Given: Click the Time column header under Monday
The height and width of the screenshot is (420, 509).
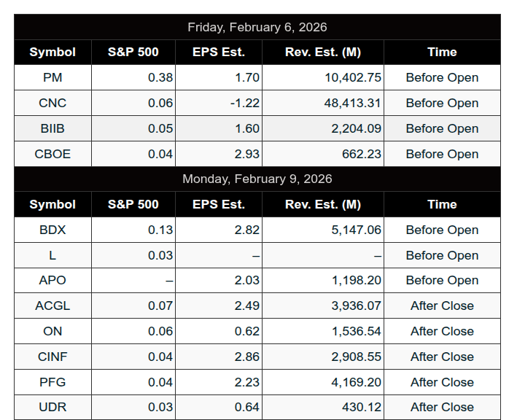Looking at the screenshot, I should tap(442, 205).
